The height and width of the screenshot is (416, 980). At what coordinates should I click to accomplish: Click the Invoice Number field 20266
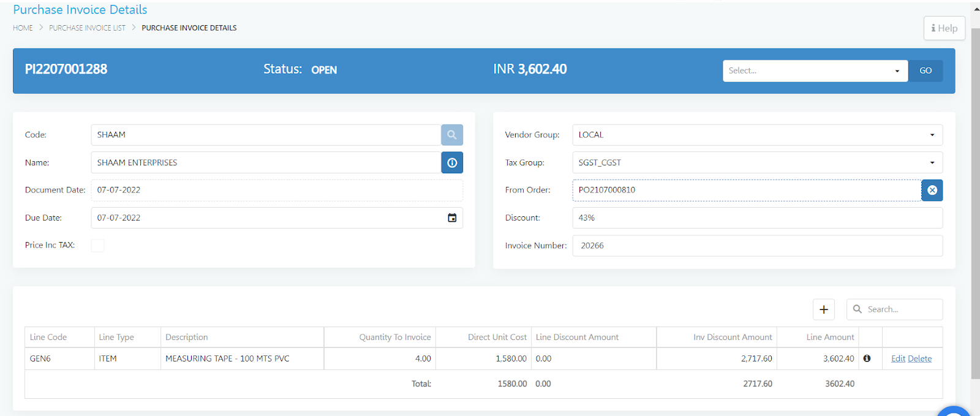(757, 245)
